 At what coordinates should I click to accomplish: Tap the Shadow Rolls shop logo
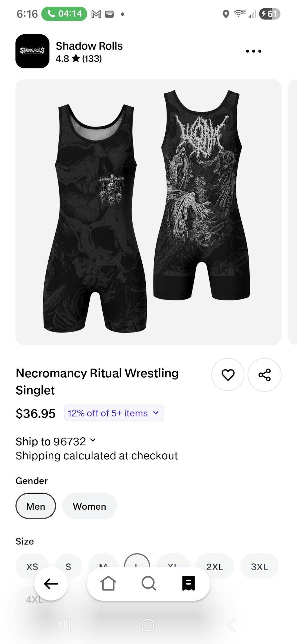point(32,51)
